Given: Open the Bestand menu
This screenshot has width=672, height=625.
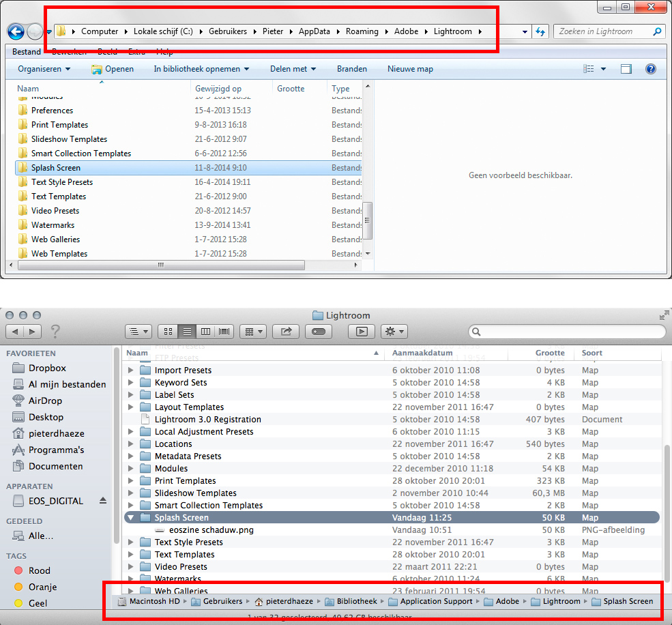Looking at the screenshot, I should pyautogui.click(x=27, y=52).
